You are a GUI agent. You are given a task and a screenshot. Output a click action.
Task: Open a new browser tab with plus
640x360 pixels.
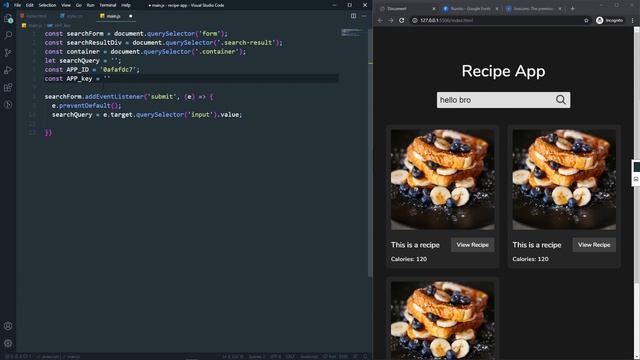(x=572, y=9)
